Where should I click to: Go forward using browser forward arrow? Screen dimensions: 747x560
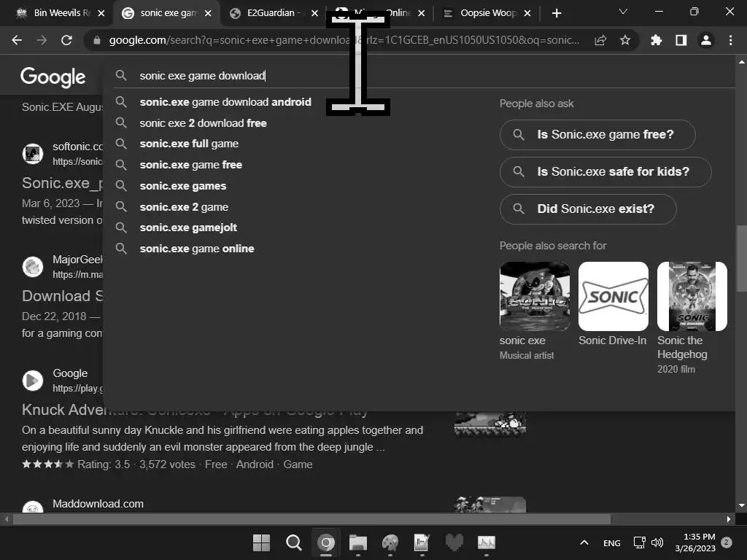click(42, 41)
